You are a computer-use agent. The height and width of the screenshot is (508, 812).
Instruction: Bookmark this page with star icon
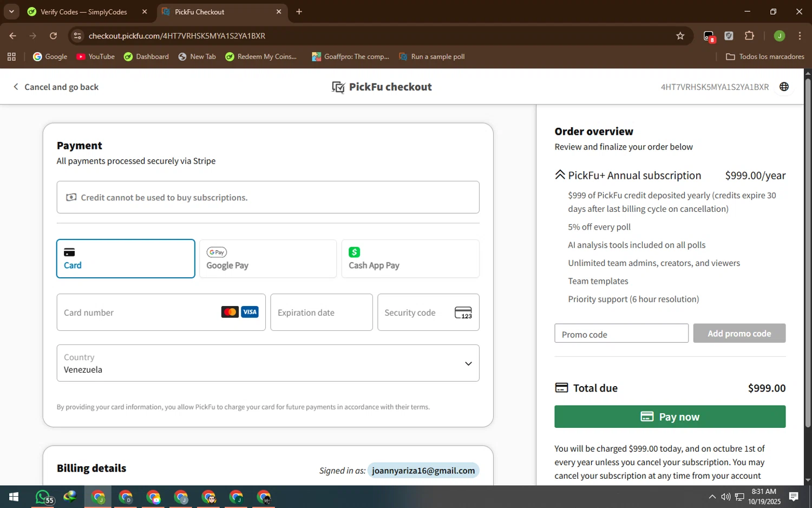(x=680, y=36)
